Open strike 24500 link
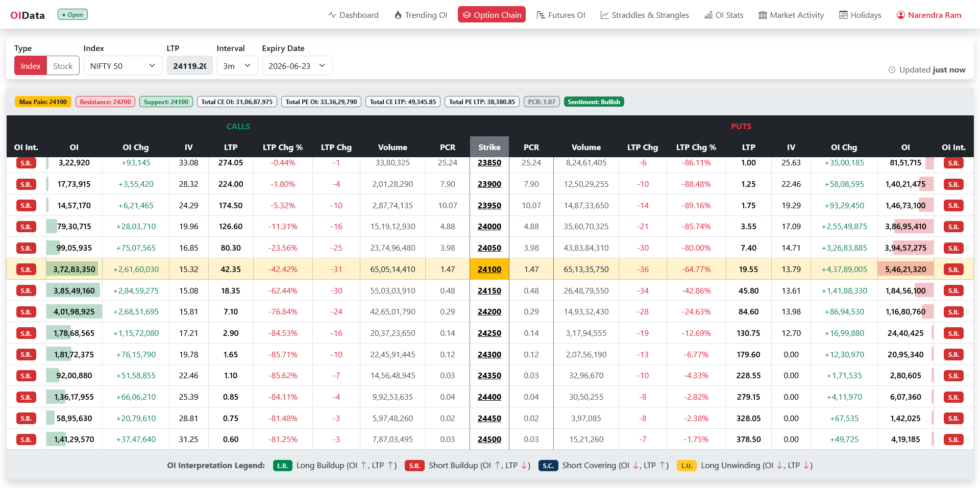The image size is (980, 488). [489, 440]
